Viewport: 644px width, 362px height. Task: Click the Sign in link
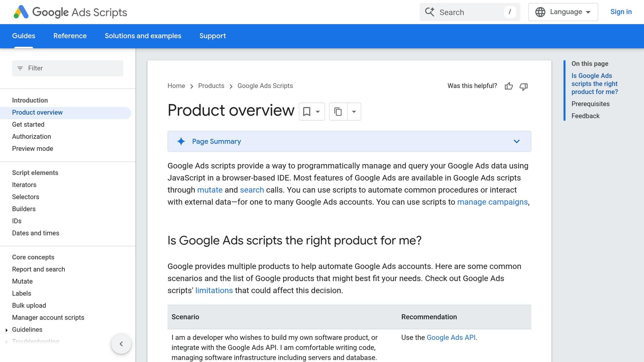click(621, 12)
